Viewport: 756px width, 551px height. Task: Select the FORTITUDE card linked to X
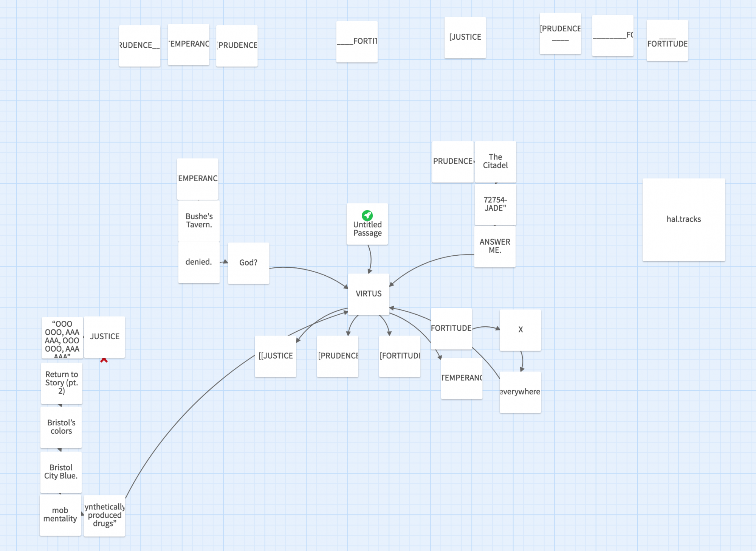(451, 329)
